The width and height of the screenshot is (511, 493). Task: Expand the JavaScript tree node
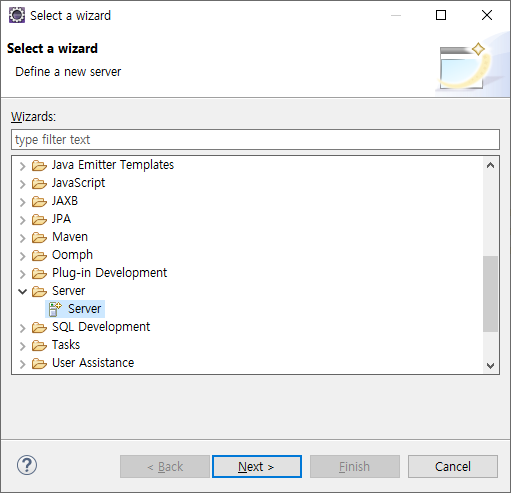22,184
